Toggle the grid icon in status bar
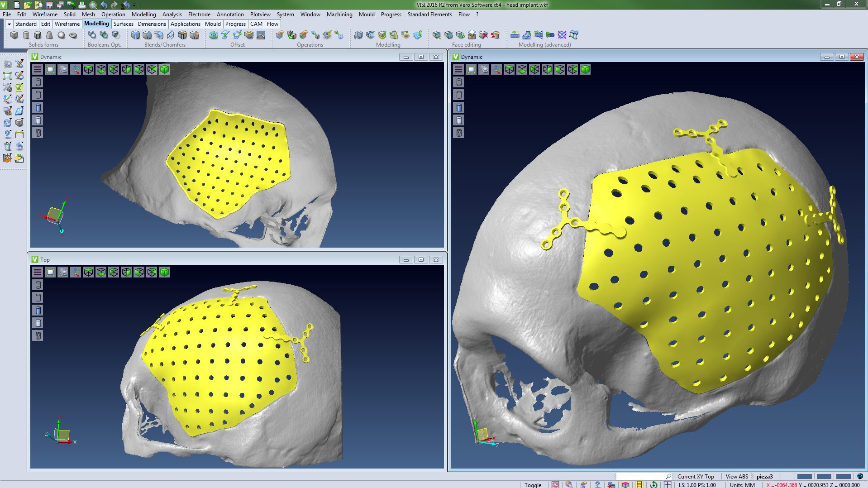The image size is (868, 488). coord(668,485)
